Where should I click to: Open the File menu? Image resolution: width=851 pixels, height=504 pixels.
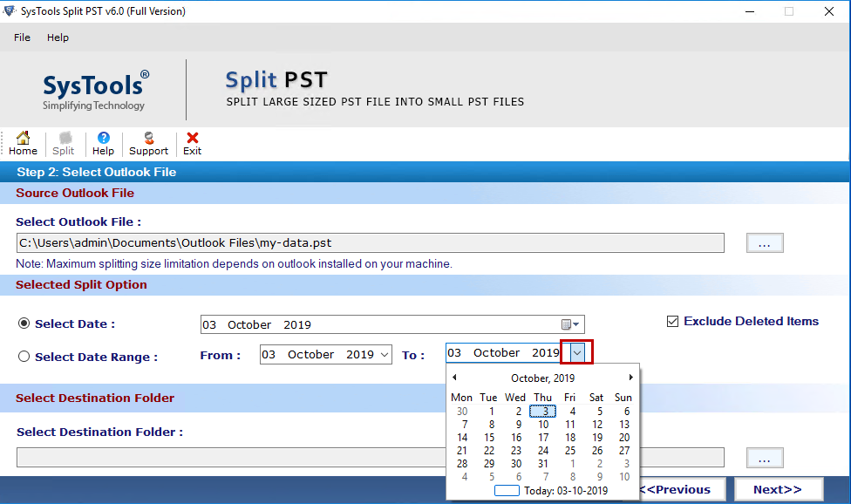point(23,37)
